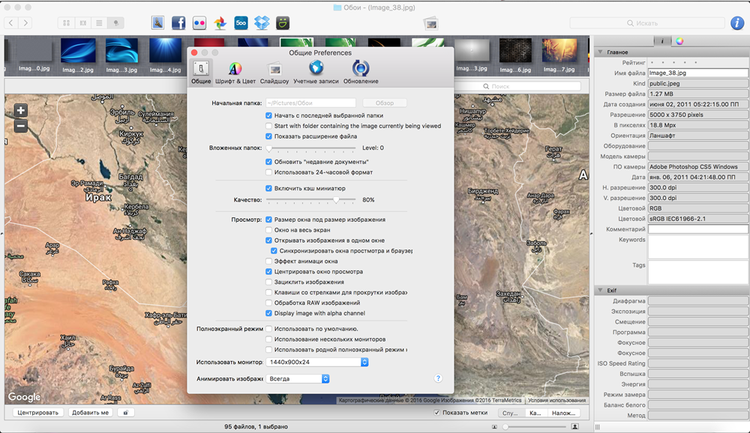Zoom out on the map
Viewport: 750px width, 433px height.
point(21,126)
